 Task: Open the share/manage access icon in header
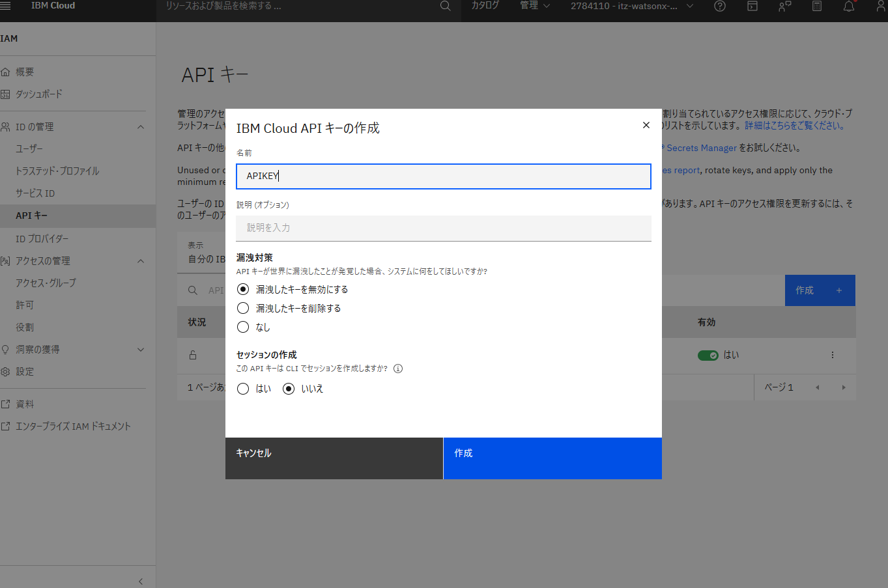tap(784, 6)
